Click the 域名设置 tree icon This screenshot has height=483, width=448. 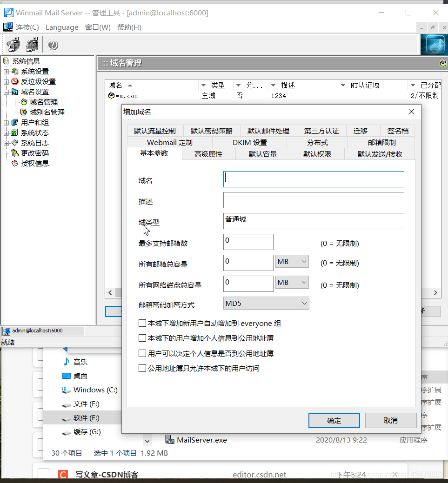click(15, 92)
